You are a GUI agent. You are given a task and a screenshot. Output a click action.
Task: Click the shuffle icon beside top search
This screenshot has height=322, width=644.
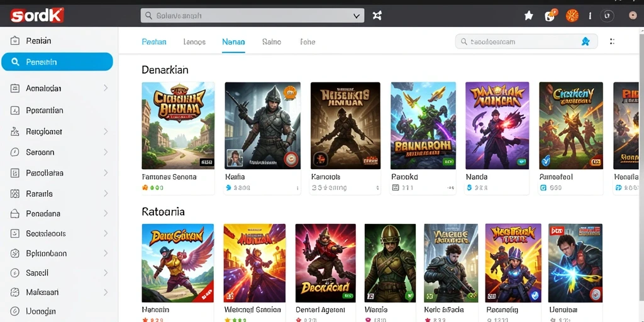(377, 16)
